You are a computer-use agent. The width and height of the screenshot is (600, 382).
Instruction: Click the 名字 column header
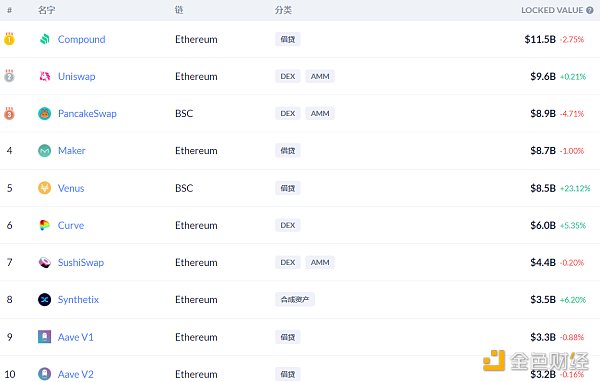46,10
